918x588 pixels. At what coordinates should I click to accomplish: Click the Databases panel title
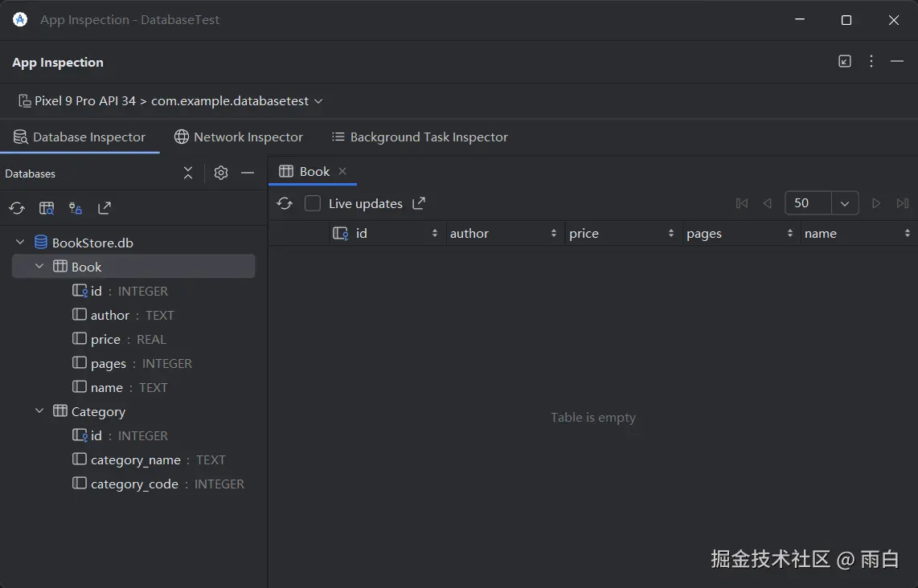point(30,174)
